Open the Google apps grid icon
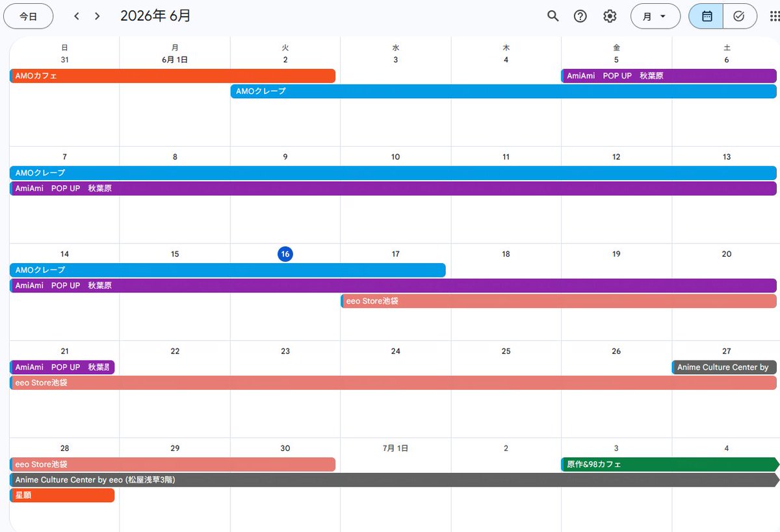Image resolution: width=780 pixels, height=532 pixels. (x=774, y=16)
